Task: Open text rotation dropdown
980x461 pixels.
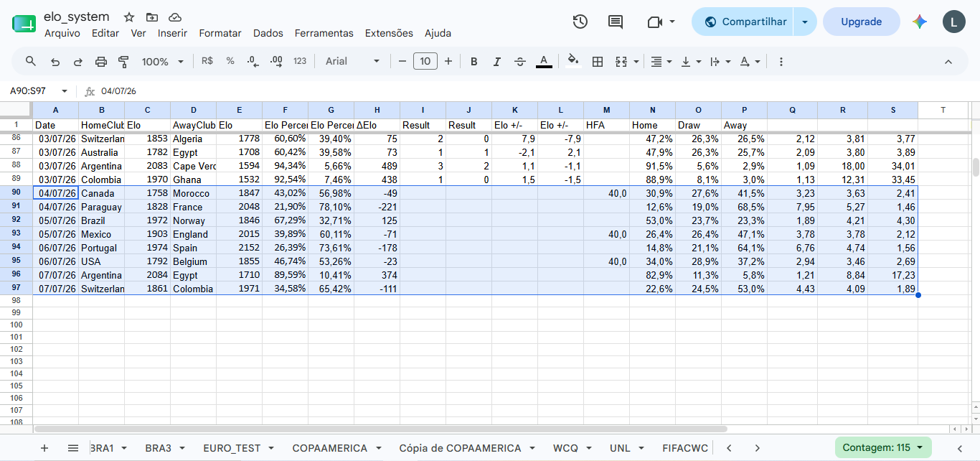Action: pyautogui.click(x=750, y=62)
